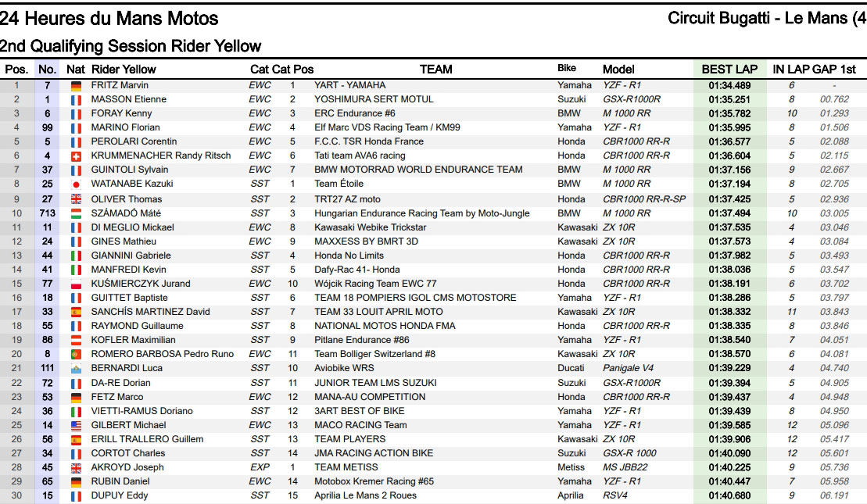Click bike number 713 in No. column
The image size is (867, 504).
tap(47, 213)
